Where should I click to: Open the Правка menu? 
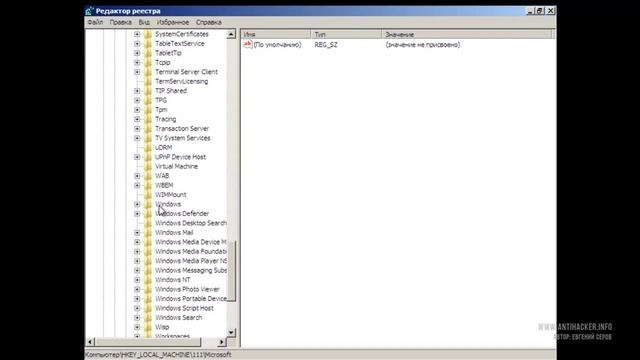(121, 22)
